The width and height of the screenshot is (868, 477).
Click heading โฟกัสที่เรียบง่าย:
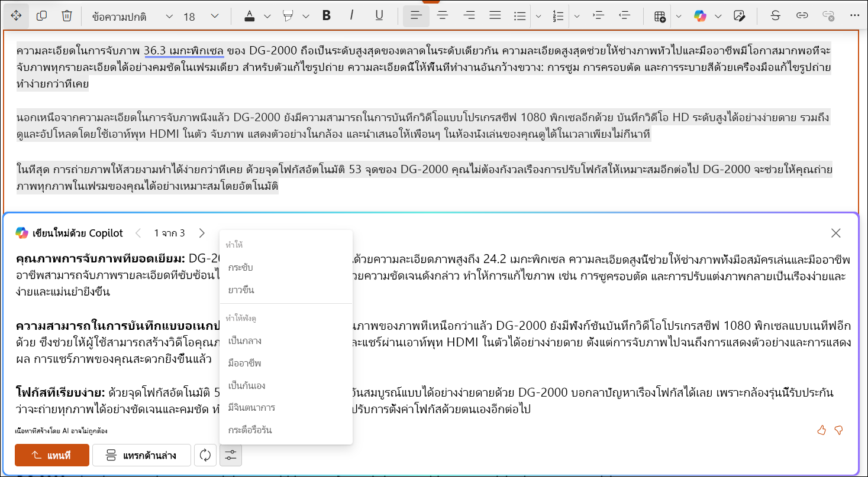click(60, 392)
